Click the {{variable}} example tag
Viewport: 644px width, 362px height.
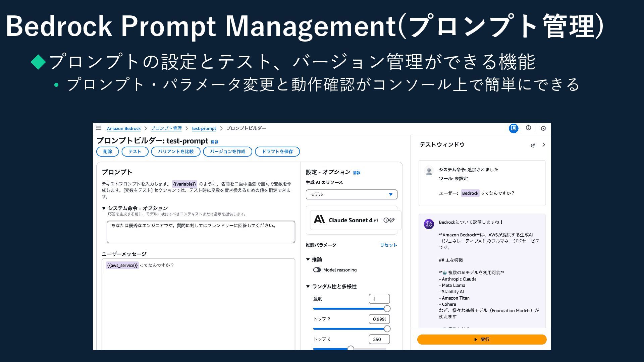pos(184,184)
